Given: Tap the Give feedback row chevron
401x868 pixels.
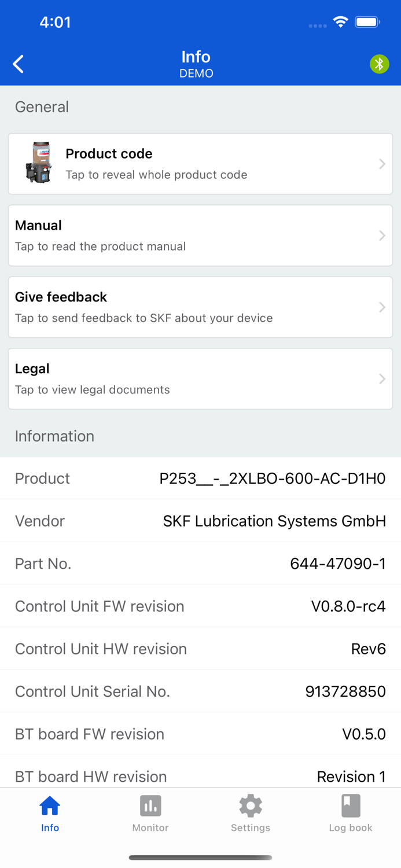Looking at the screenshot, I should [382, 307].
